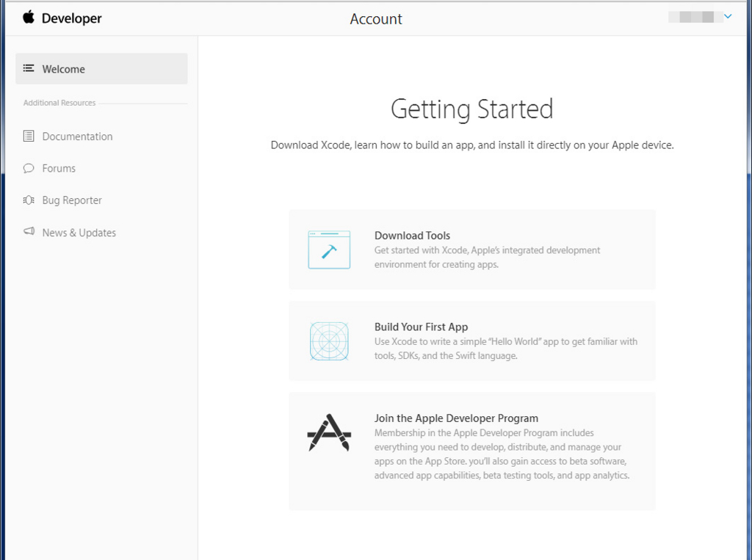Click the Forums speech bubble icon
Viewport: 752px width, 560px height.
[x=29, y=168]
